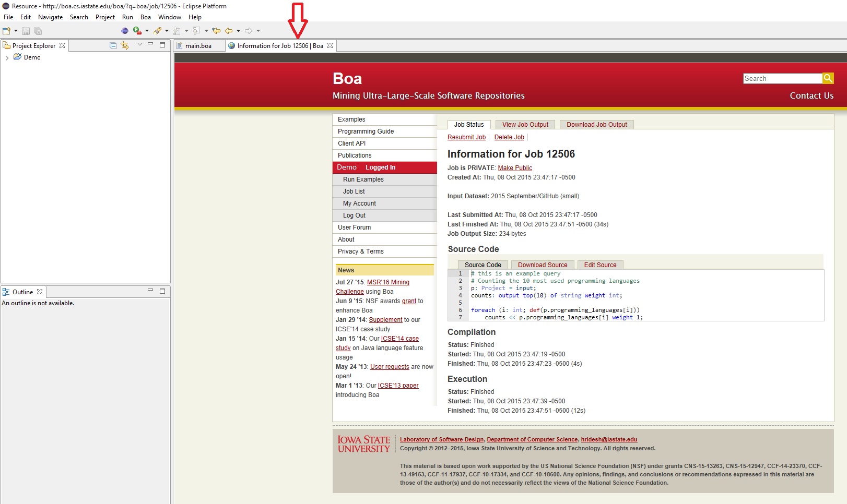This screenshot has height=504, width=847.
Task: Expand the Demo project tree node
Action: coord(7,58)
